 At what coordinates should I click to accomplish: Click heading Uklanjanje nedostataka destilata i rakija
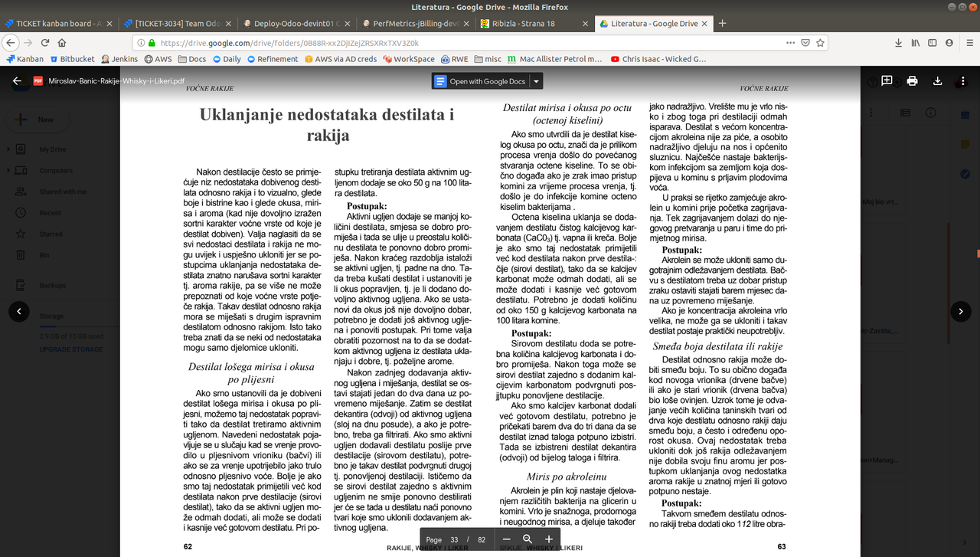[x=328, y=125]
